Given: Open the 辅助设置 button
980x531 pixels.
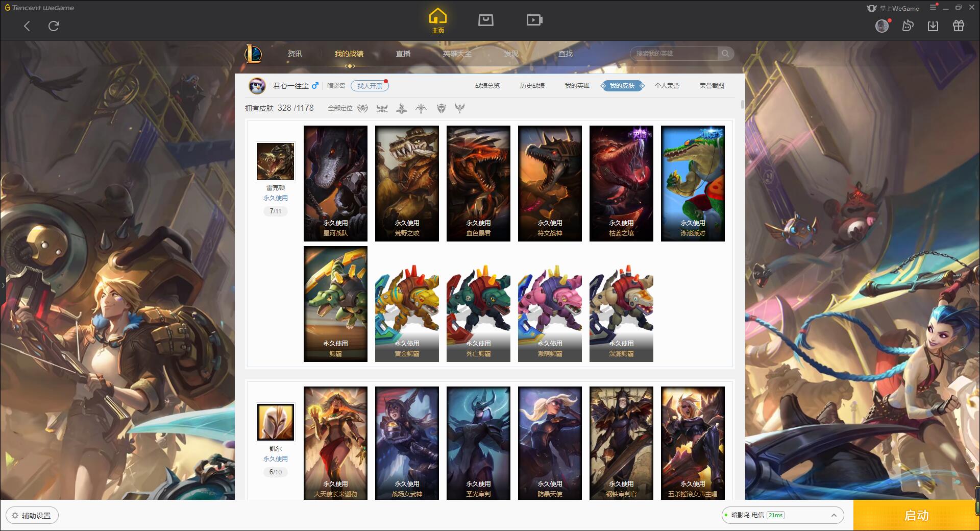Looking at the screenshot, I should [x=32, y=515].
